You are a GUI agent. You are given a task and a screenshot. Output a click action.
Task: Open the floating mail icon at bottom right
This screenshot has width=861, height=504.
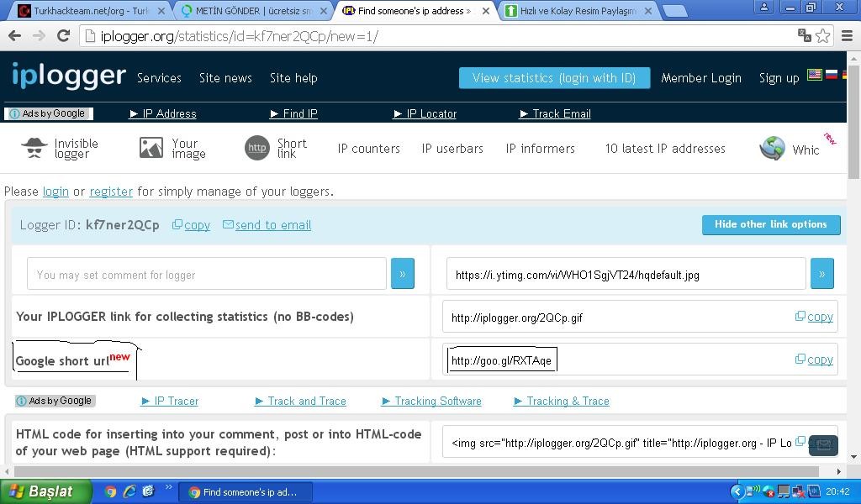pos(823,444)
